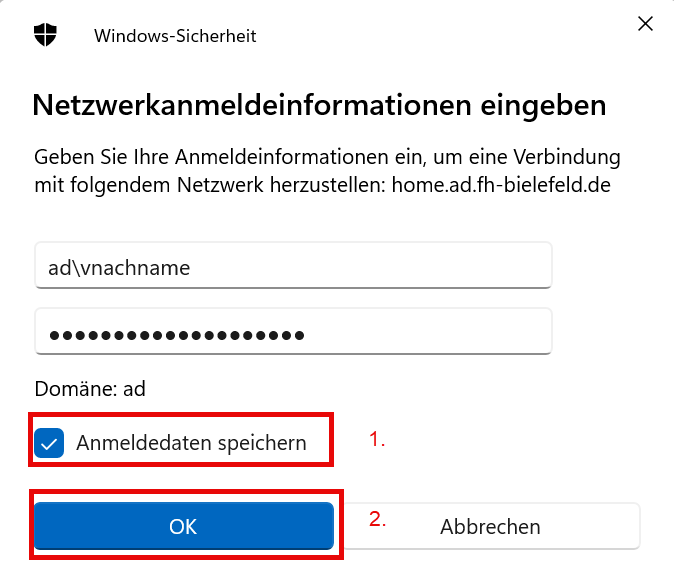The width and height of the screenshot is (674, 582).
Task: Toggle the Anmeldedaten speichern checkbox
Action: coord(49,442)
